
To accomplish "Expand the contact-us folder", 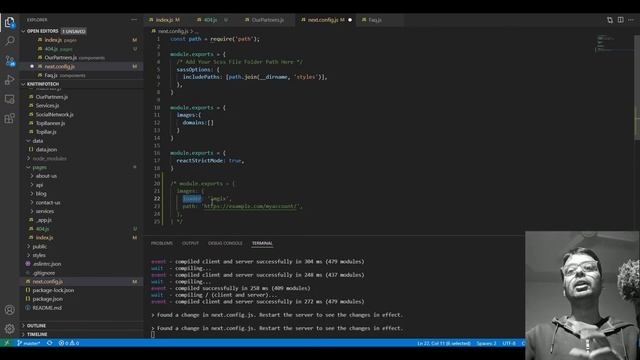I will click(x=32, y=202).
